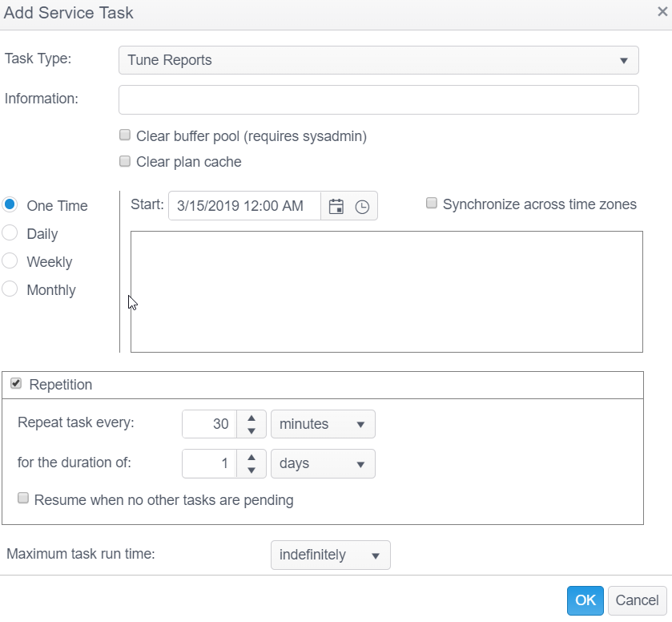This screenshot has width=672, height=622.
Task: Open the clock time picker icon
Action: (x=362, y=206)
